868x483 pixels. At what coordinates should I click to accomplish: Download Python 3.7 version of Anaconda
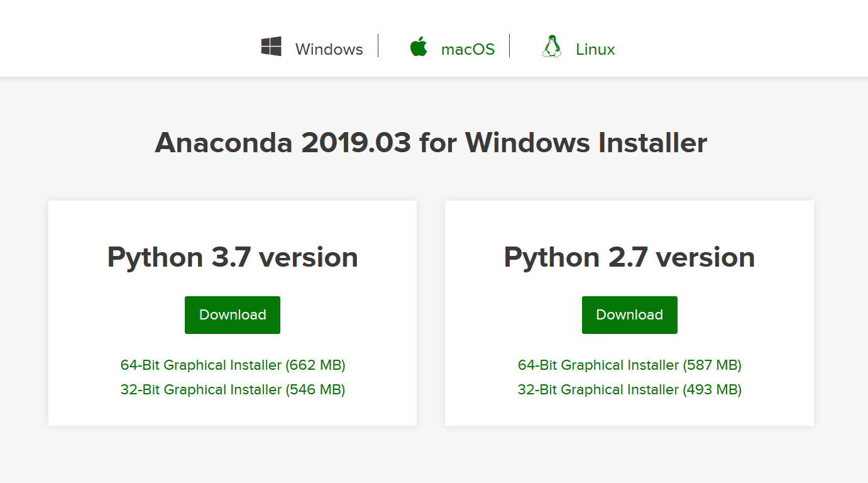(x=232, y=314)
